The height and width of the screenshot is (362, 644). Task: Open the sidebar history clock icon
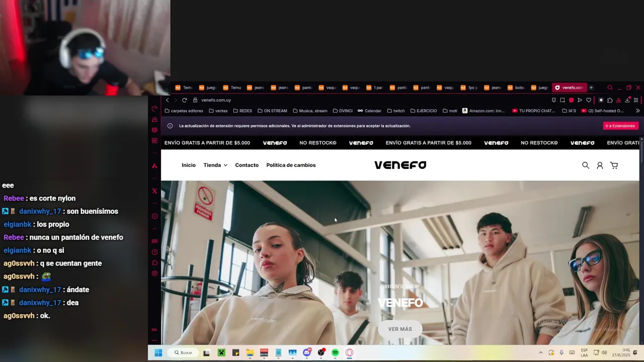tap(154, 252)
